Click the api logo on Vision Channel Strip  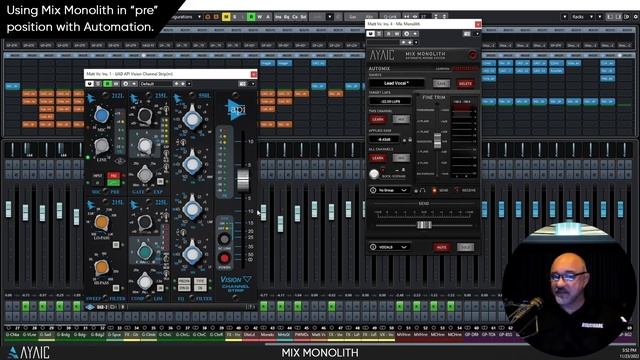pos(236,110)
